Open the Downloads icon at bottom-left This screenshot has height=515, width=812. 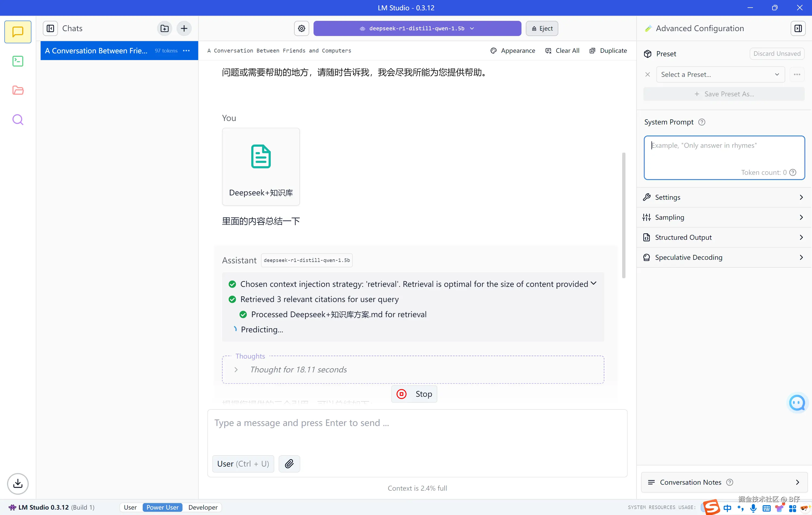18,484
